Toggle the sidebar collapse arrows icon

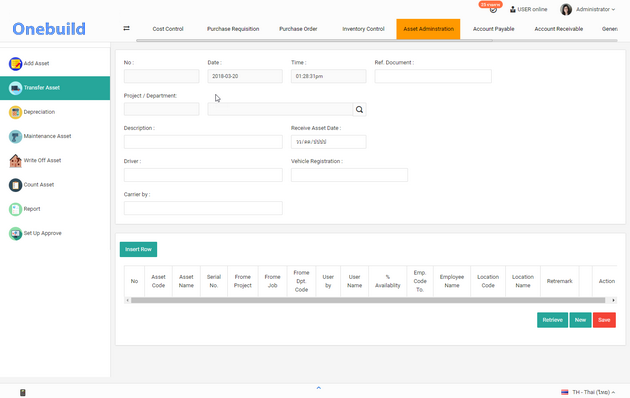coord(127,28)
